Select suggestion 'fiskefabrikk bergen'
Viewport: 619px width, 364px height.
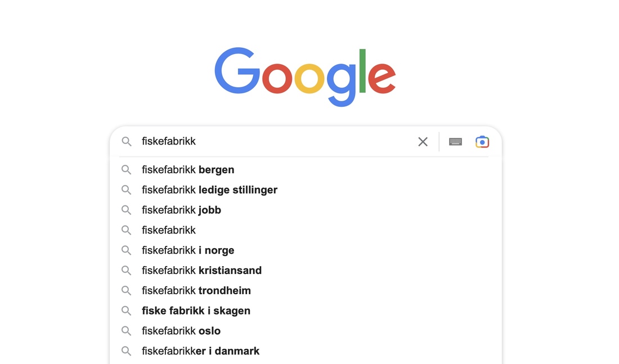click(188, 170)
